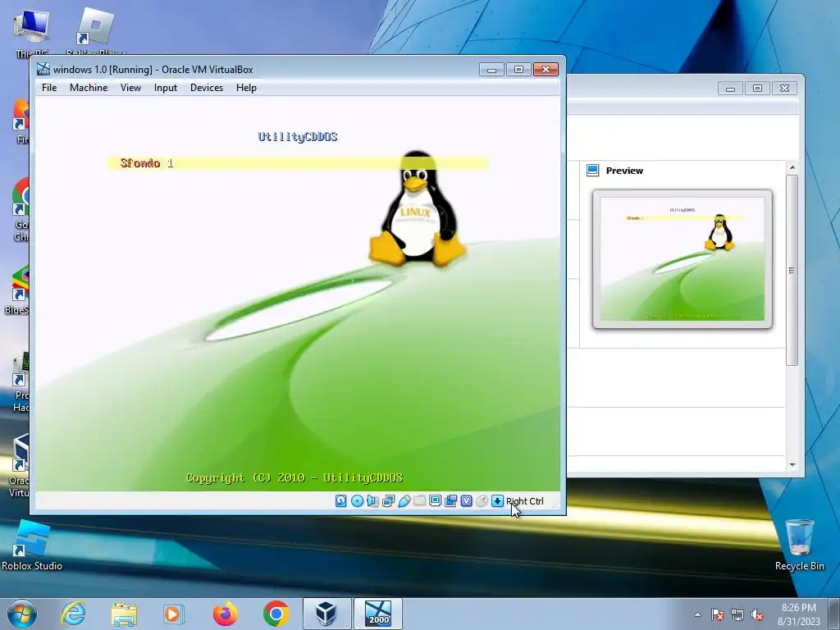This screenshot has width=840, height=630.
Task: Click the optical disk indicator in status bar
Action: pyautogui.click(x=357, y=501)
